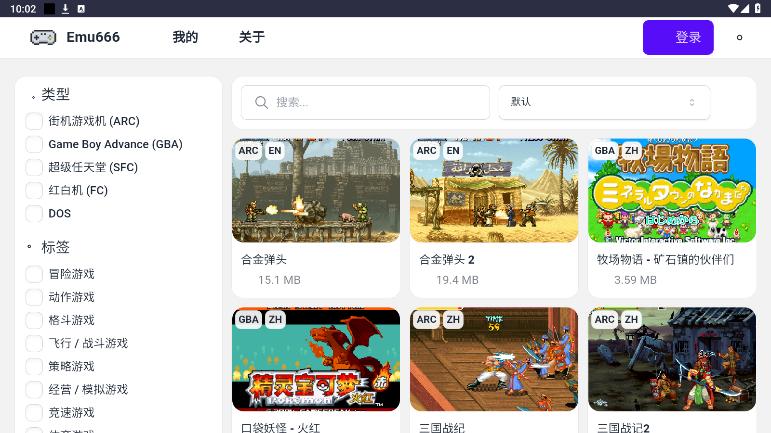Click 牧场物语 - 矿石镇的伙伴们 title
Screen dimensions: 771x433
click(x=665, y=260)
